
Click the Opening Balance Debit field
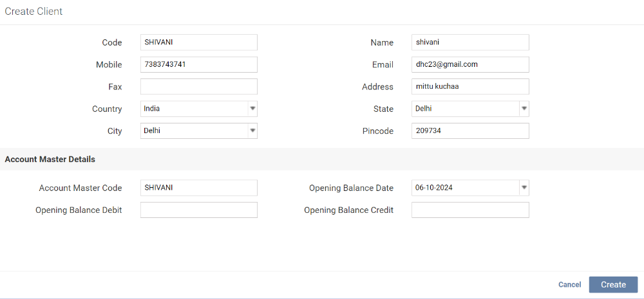click(198, 210)
